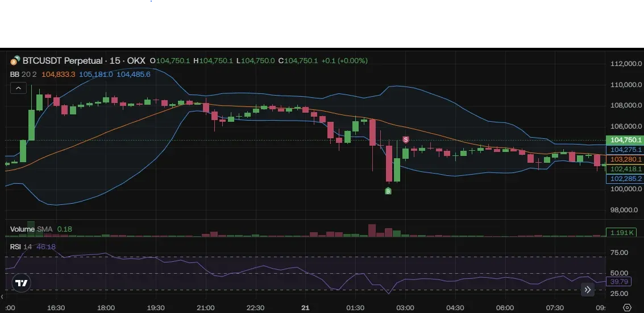Click the current price label 104,750.1

(x=625, y=140)
